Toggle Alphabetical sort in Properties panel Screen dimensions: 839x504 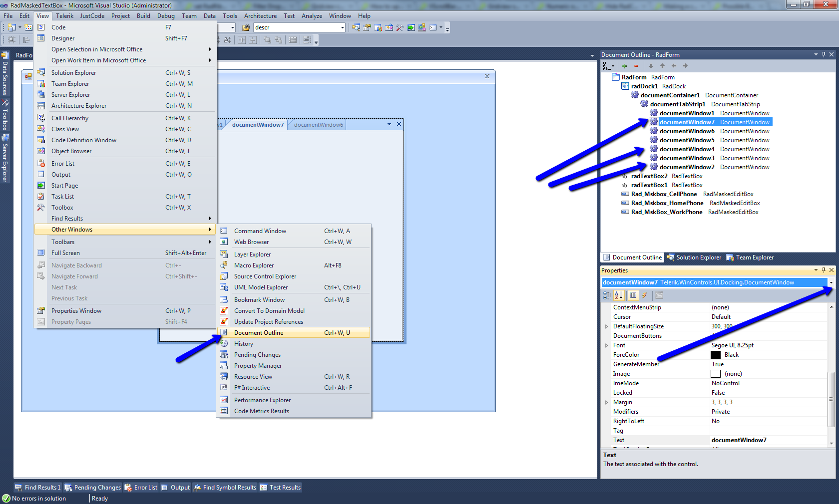coord(619,295)
